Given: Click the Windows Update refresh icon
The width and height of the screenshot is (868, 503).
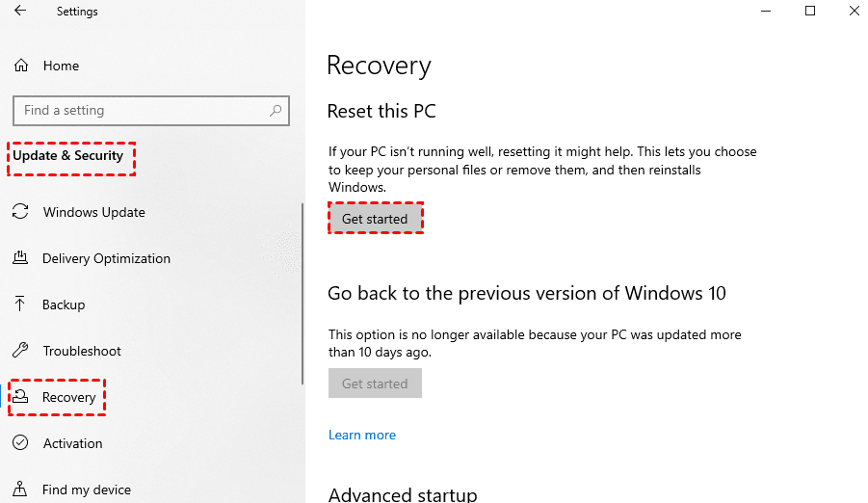Looking at the screenshot, I should [x=20, y=212].
